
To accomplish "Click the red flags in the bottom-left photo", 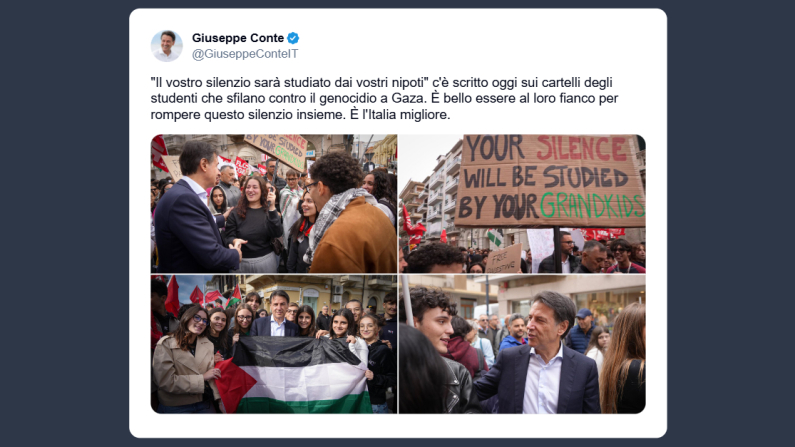I will pyautogui.click(x=203, y=295).
